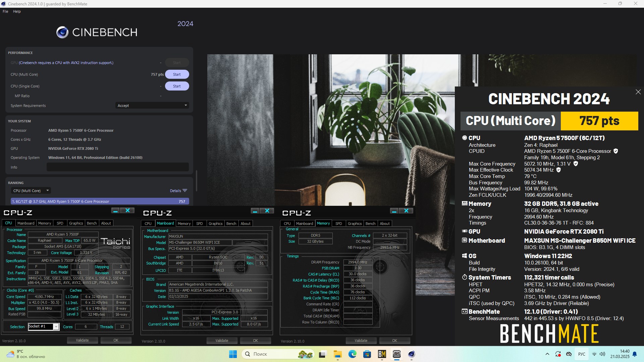The image size is (644, 362).
Task: Open the Help menu
Action: tap(17, 11)
